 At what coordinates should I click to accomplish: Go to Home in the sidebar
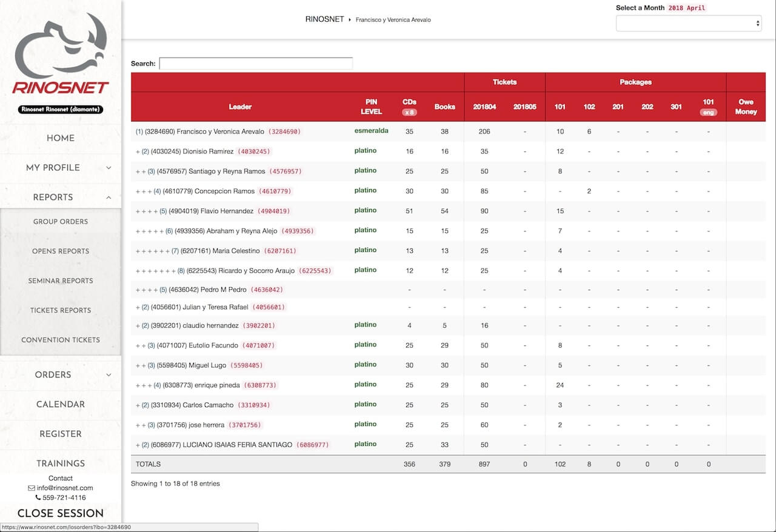(61, 138)
